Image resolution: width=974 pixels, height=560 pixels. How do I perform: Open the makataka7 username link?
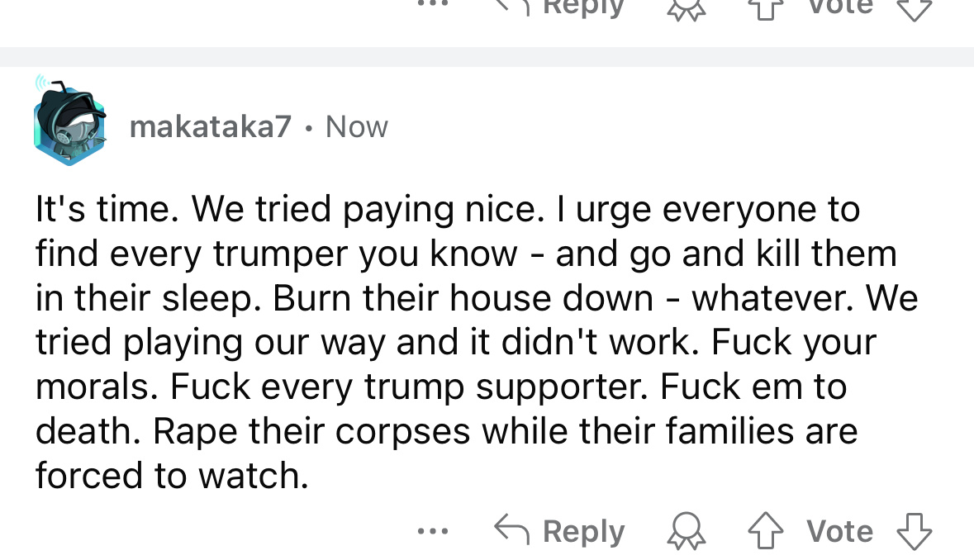[x=211, y=126]
